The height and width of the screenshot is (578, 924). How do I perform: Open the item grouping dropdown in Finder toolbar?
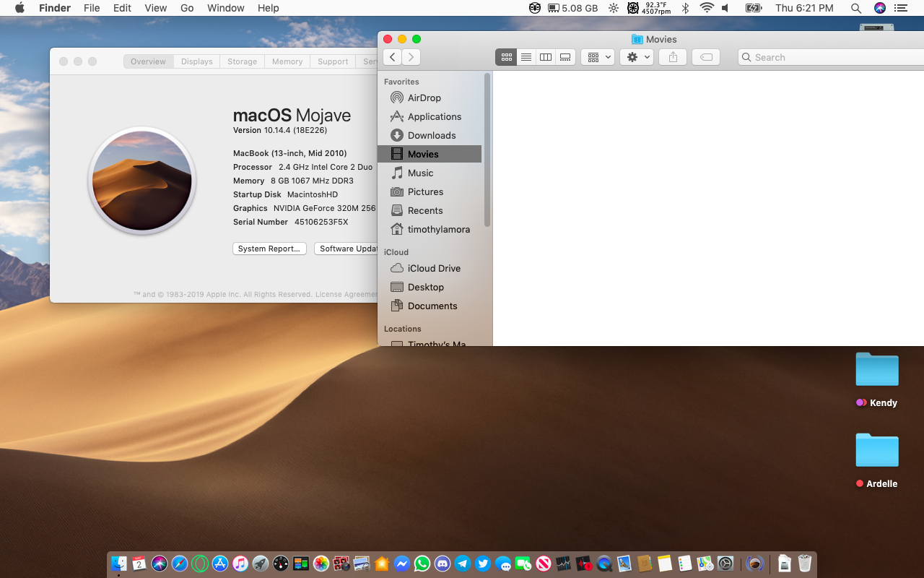[598, 57]
